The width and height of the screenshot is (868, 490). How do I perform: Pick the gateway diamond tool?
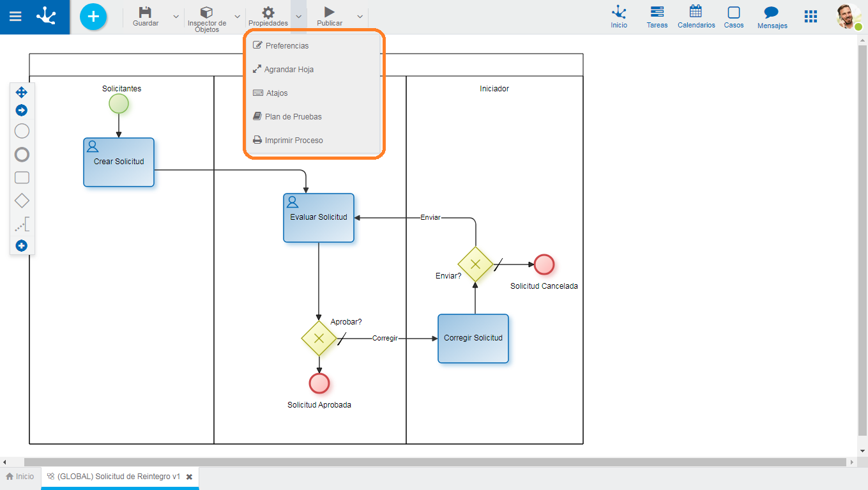click(x=22, y=201)
